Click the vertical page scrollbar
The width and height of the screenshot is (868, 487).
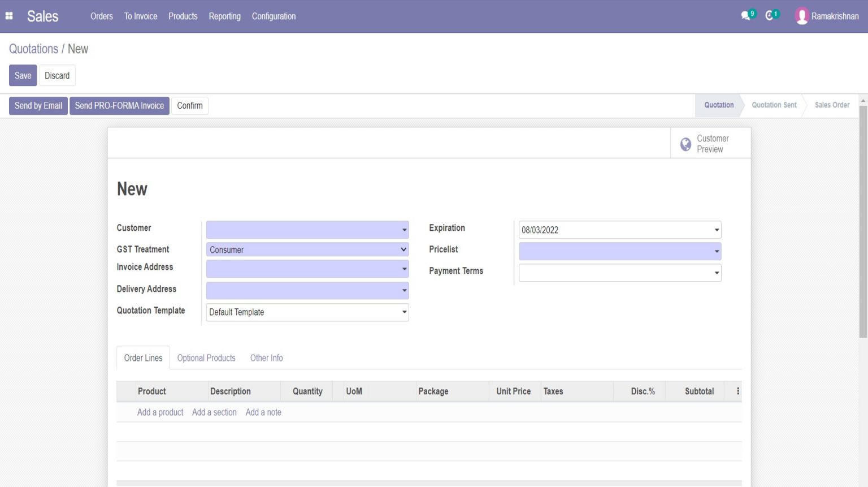pyautogui.click(x=863, y=222)
